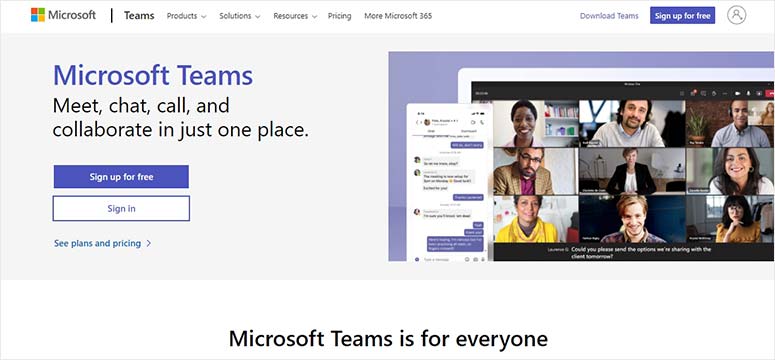775x360 pixels.
Task: Open More Microsoft 365 link
Action: [x=398, y=16]
